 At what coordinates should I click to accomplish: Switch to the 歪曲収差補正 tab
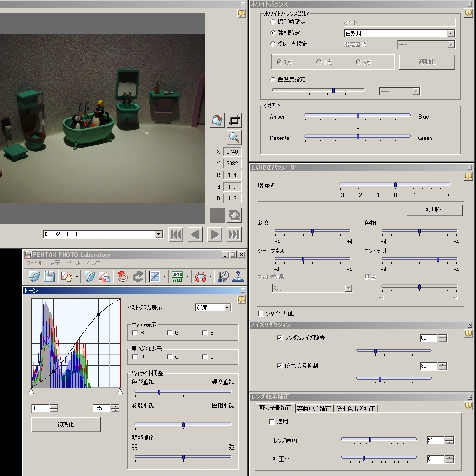(x=314, y=409)
